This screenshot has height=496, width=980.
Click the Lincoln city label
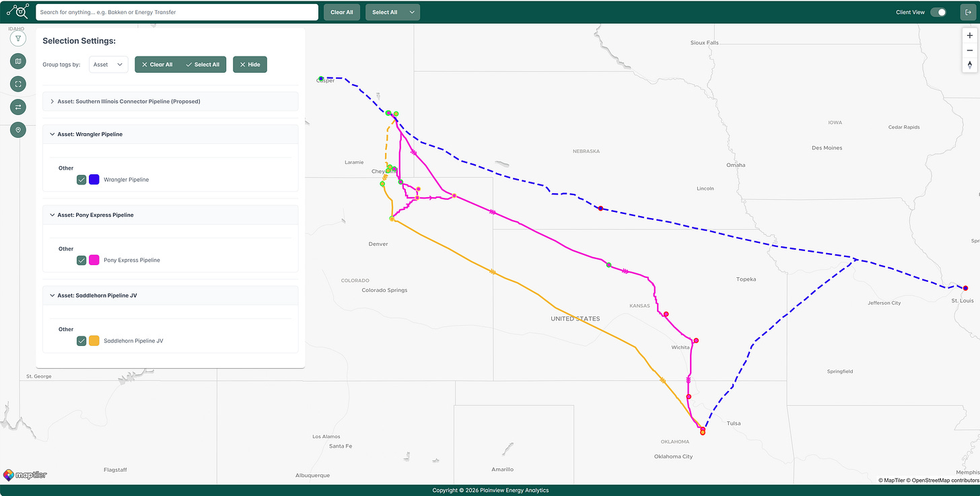(705, 188)
